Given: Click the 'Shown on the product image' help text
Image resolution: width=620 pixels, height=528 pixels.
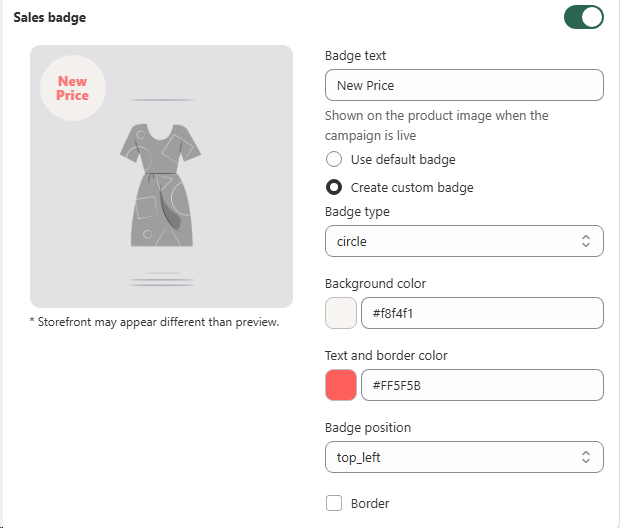Looking at the screenshot, I should tap(437, 125).
